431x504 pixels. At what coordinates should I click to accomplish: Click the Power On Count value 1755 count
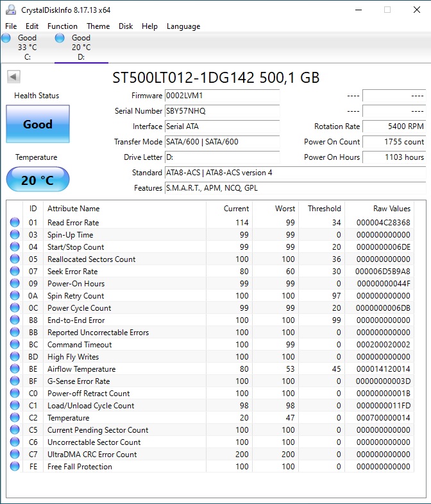click(394, 142)
